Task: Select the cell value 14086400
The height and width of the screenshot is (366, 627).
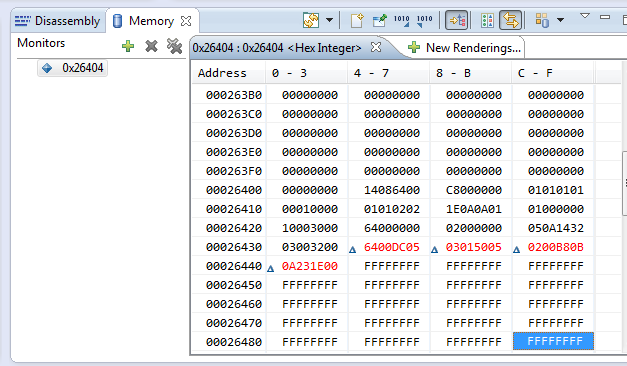Action: (391, 190)
